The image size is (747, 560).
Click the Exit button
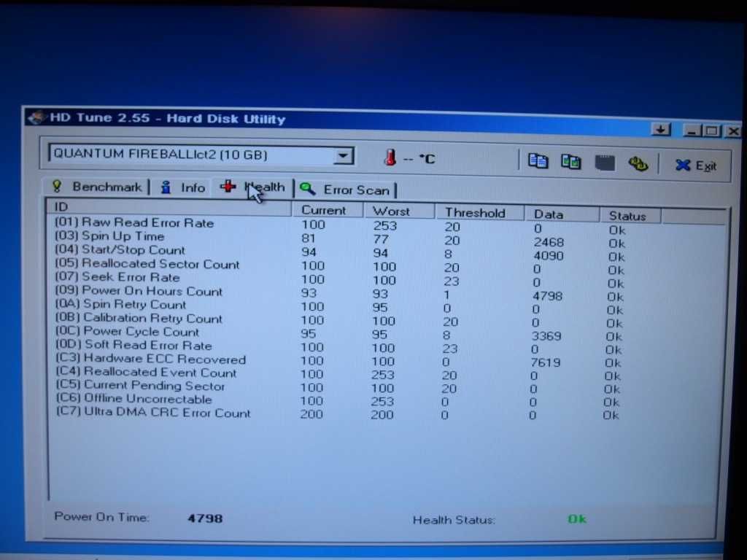click(x=696, y=166)
